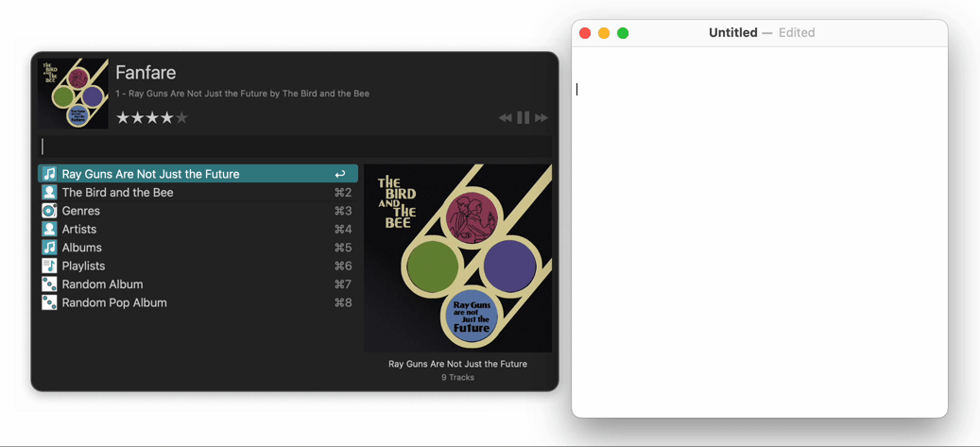This screenshot has width=980, height=447.
Task: Skip to the next track
Action: (542, 117)
